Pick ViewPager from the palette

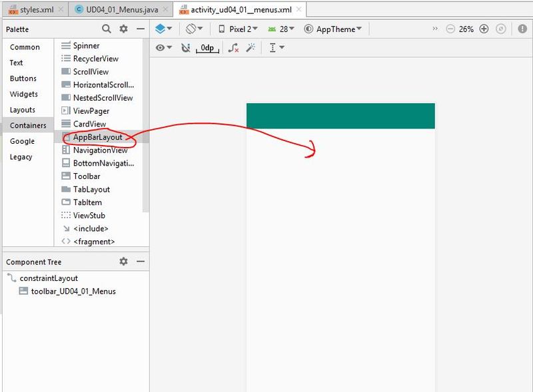pos(99,111)
